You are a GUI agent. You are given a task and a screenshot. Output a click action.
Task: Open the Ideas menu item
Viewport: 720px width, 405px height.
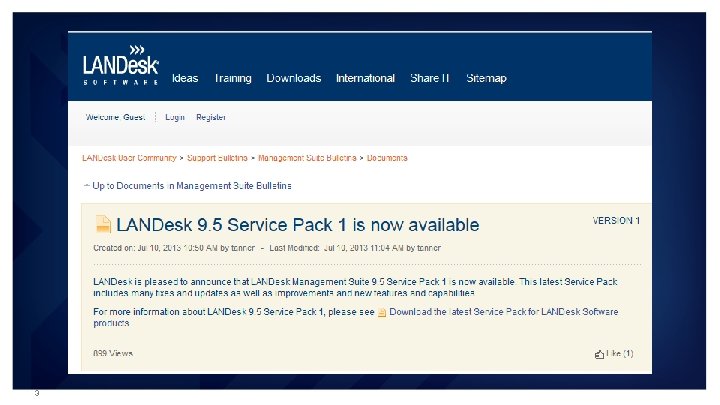pyautogui.click(x=185, y=78)
